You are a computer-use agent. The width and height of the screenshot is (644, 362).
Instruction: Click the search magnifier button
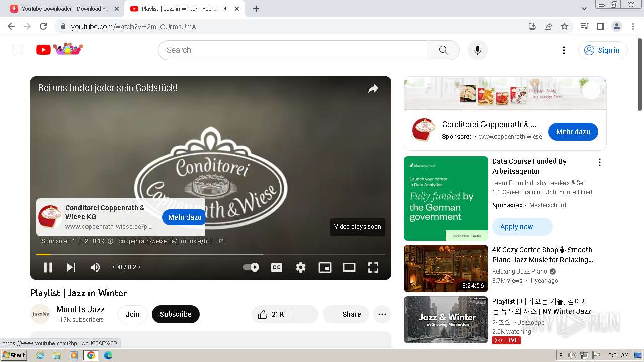443,50
